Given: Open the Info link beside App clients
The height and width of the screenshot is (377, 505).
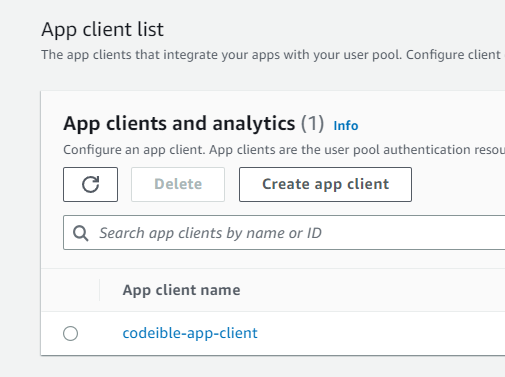Looking at the screenshot, I should pyautogui.click(x=346, y=126).
